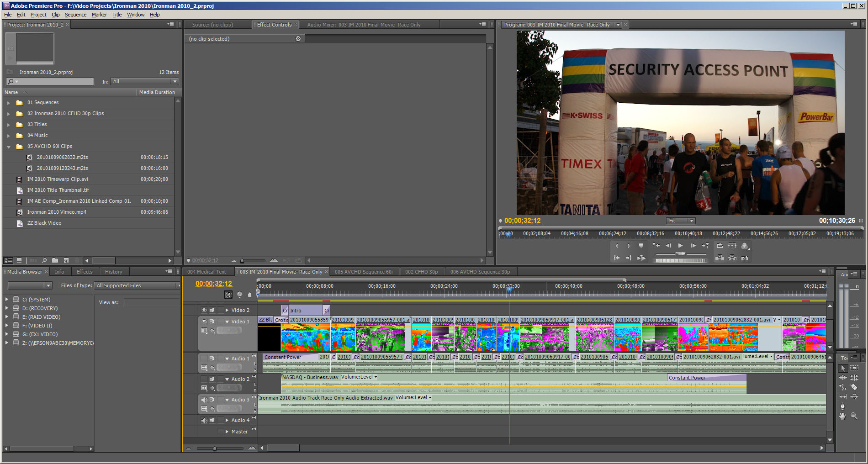Select the Slip tool
This screenshot has height=464, width=868.
click(843, 397)
